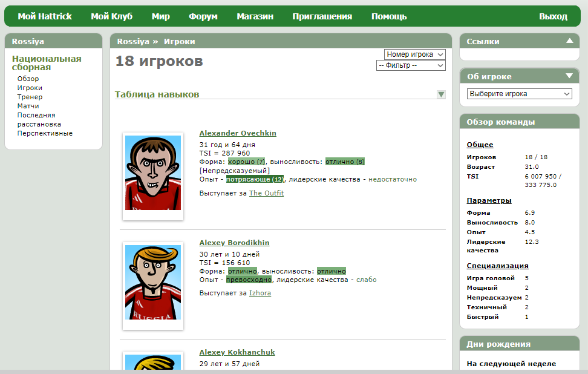Open the Магазин menu item
The image size is (588, 374).
(255, 16)
